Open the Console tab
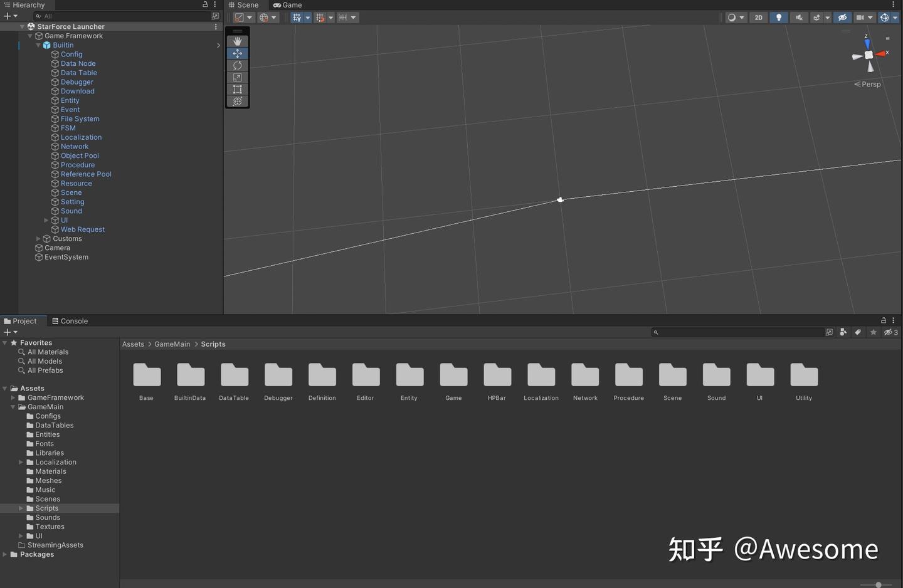Image resolution: width=903 pixels, height=588 pixels. [73, 320]
